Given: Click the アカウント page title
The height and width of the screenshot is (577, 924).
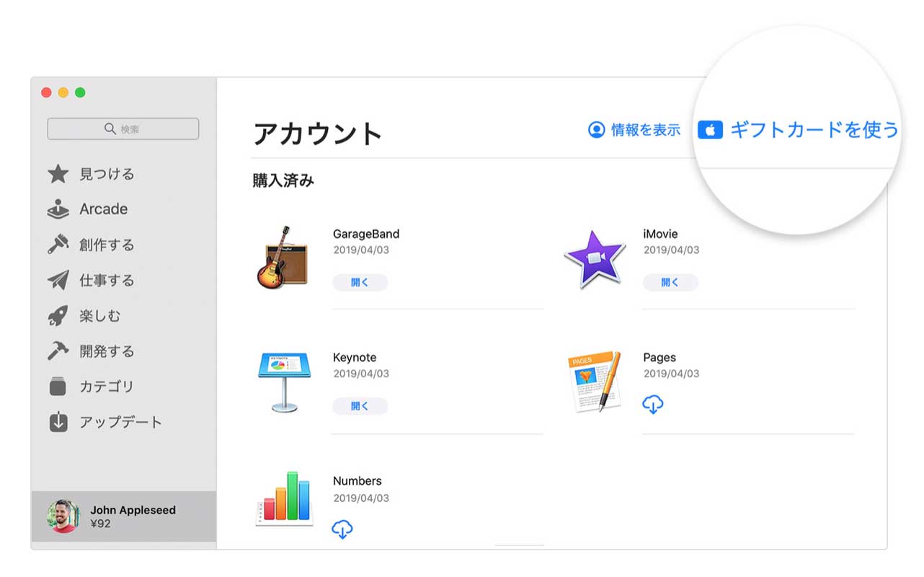Looking at the screenshot, I should click(317, 133).
